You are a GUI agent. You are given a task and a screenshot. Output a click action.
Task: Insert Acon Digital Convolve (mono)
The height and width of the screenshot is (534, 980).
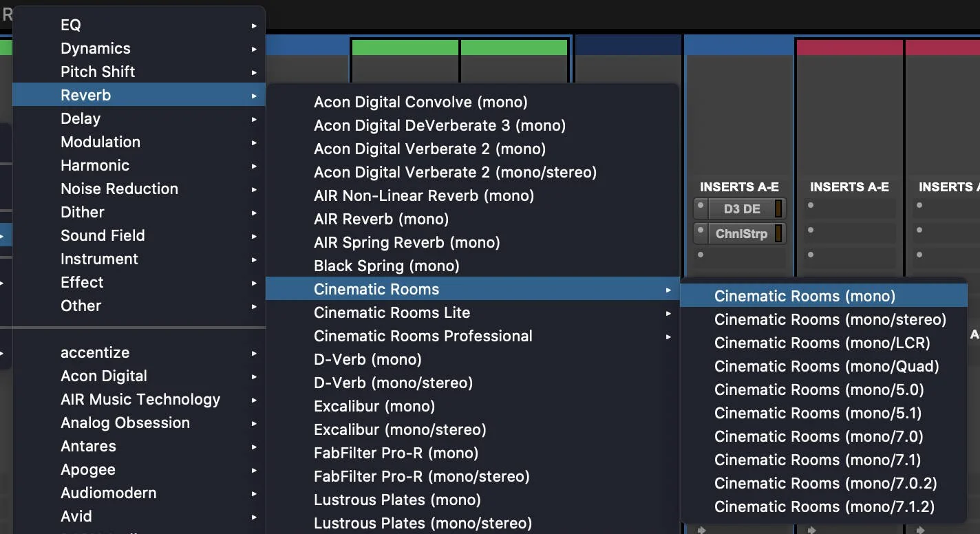(473, 102)
